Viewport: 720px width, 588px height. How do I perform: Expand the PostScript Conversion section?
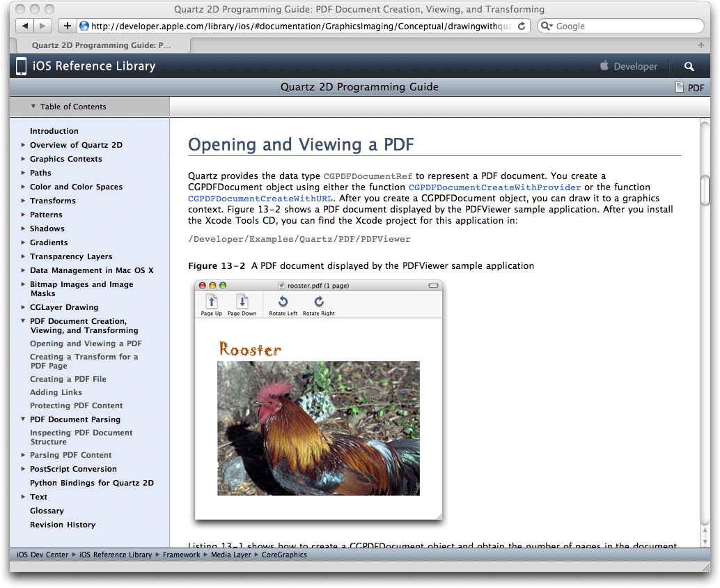pos(23,469)
